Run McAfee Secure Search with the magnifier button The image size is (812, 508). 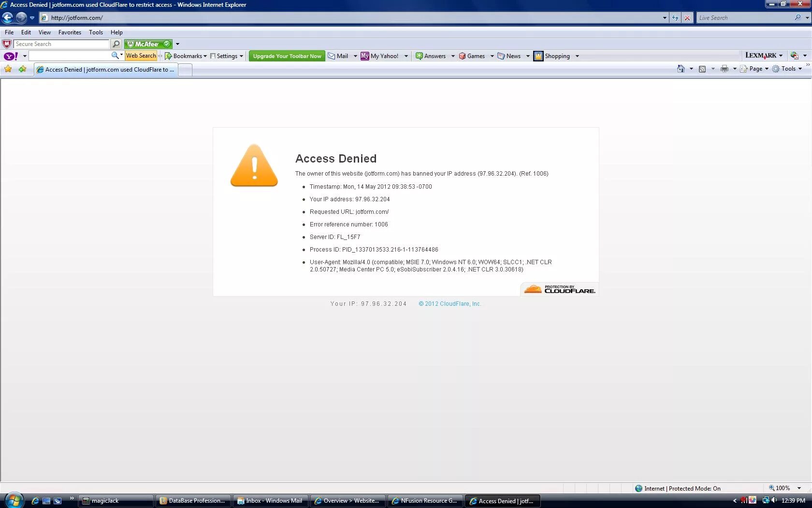pos(116,44)
